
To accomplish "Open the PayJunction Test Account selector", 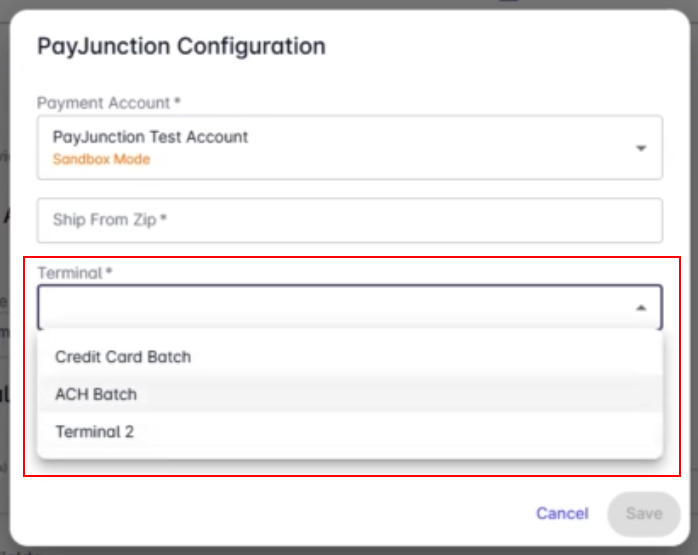I will click(x=350, y=147).
